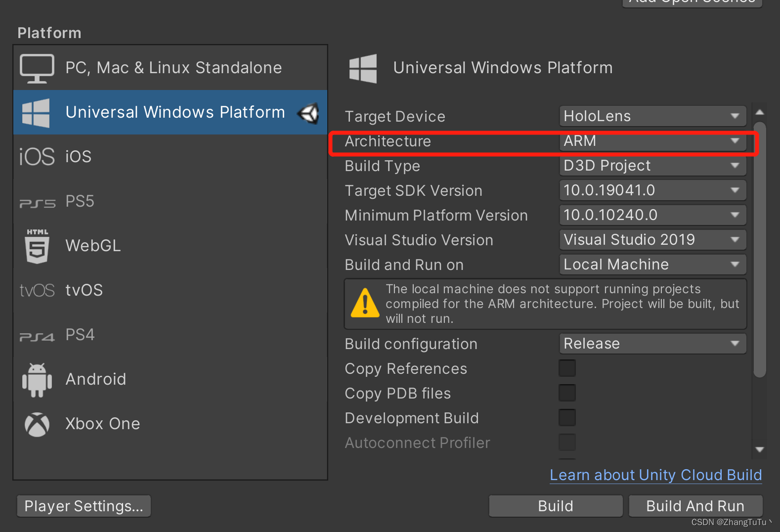Open the Build and Run on dropdown
780x532 pixels.
pyautogui.click(x=652, y=265)
